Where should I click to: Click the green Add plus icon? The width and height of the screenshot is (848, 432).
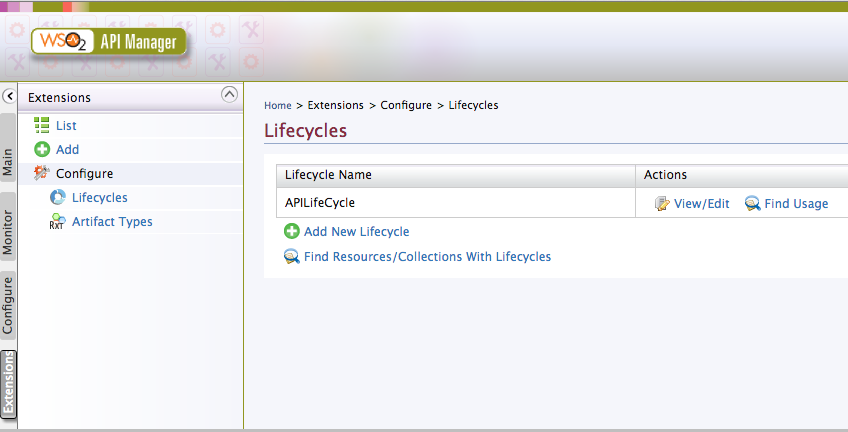(42, 150)
